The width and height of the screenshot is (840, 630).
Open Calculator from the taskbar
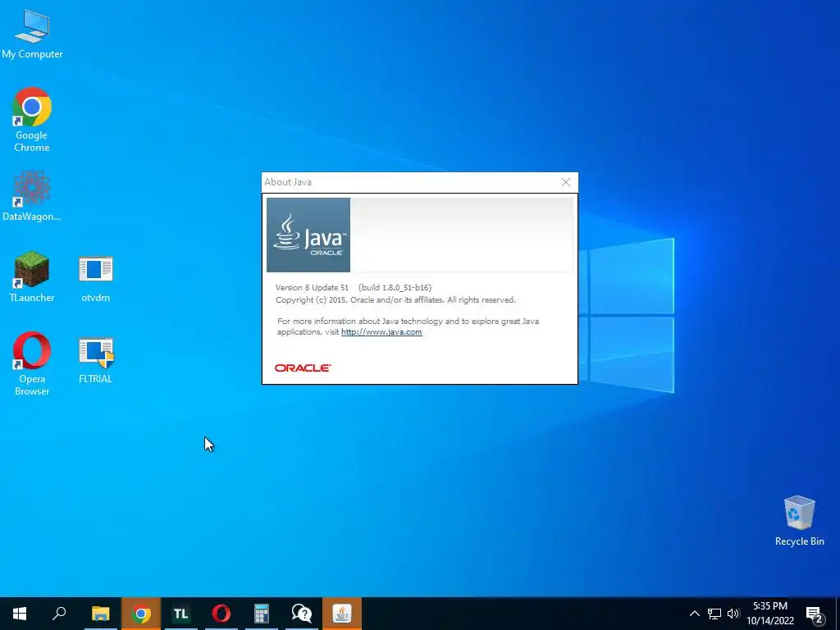point(262,614)
